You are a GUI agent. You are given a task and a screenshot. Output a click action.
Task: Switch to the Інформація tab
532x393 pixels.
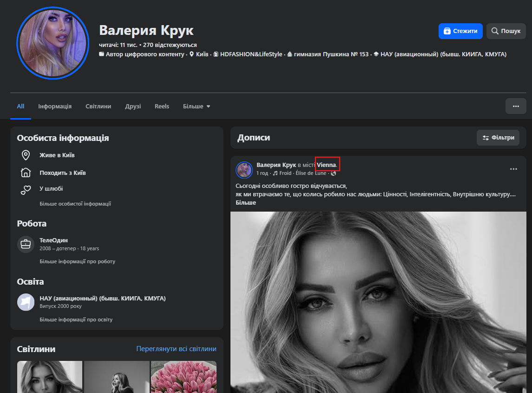55,106
